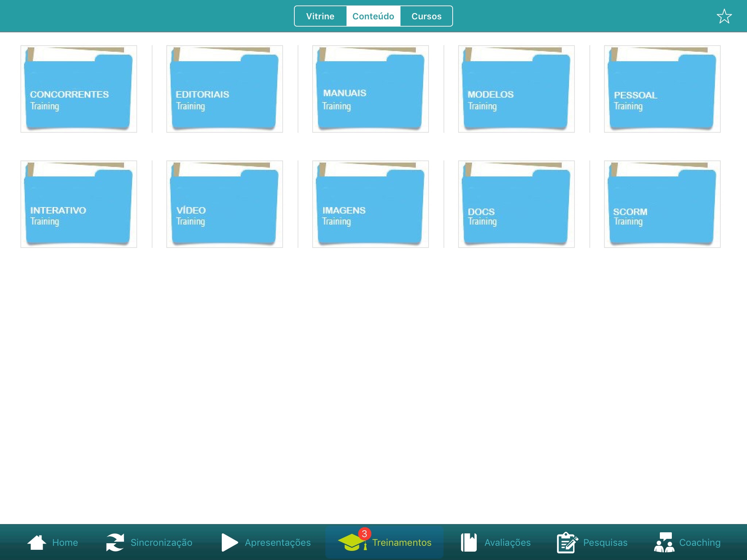The image size is (747, 560).
Task: Switch to Cursos tab
Action: pyautogui.click(x=426, y=16)
